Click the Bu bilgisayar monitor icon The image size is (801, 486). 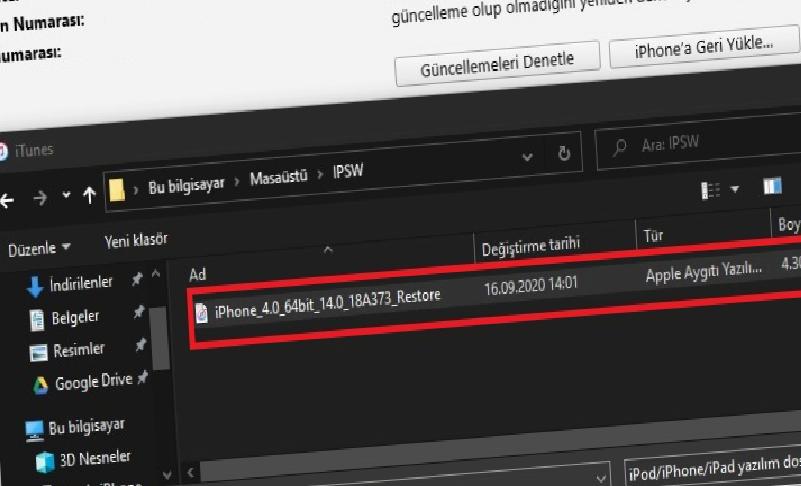[34, 431]
